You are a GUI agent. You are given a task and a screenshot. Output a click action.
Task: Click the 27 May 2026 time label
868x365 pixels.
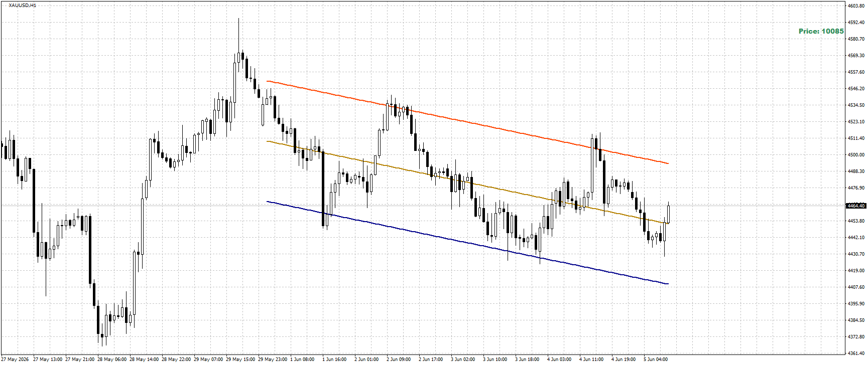tap(16, 359)
